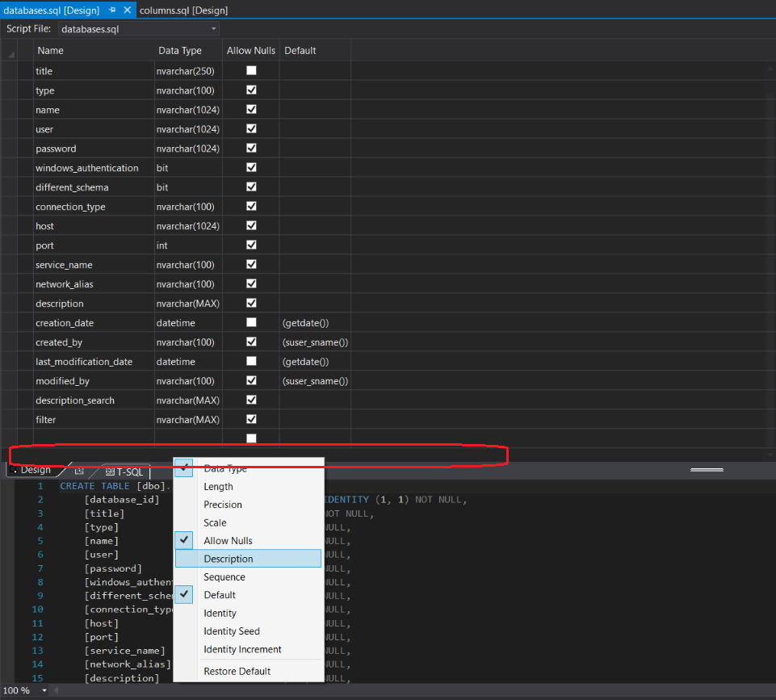Click the '(suser_sname())' default of modified_by

[315, 381]
